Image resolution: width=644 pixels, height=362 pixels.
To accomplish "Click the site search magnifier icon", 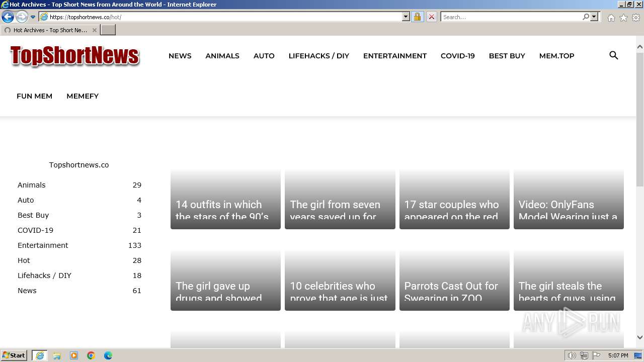I will click(614, 55).
